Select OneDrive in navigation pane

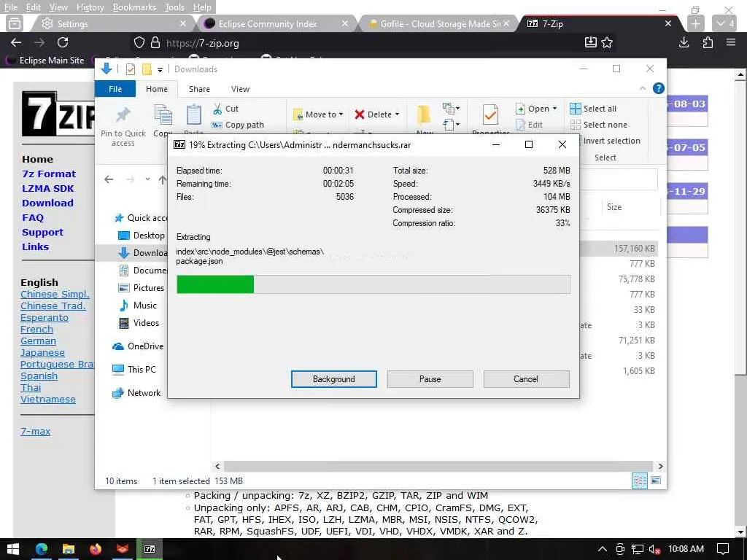pyautogui.click(x=138, y=346)
